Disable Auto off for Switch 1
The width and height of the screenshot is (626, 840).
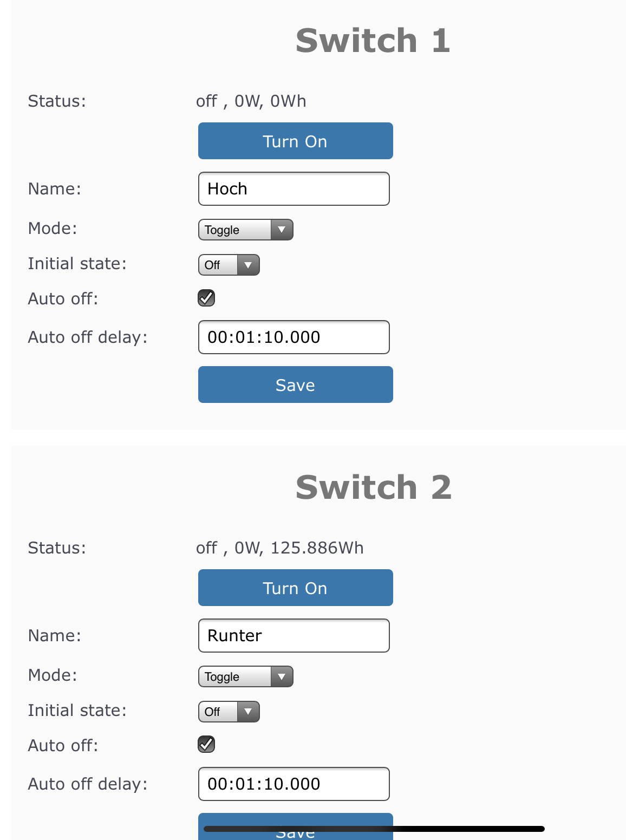pyautogui.click(x=206, y=298)
